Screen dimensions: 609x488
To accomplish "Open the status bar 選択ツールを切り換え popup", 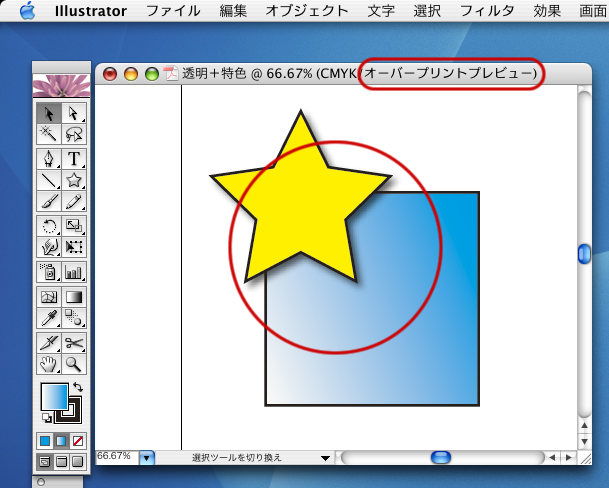I will (x=325, y=458).
